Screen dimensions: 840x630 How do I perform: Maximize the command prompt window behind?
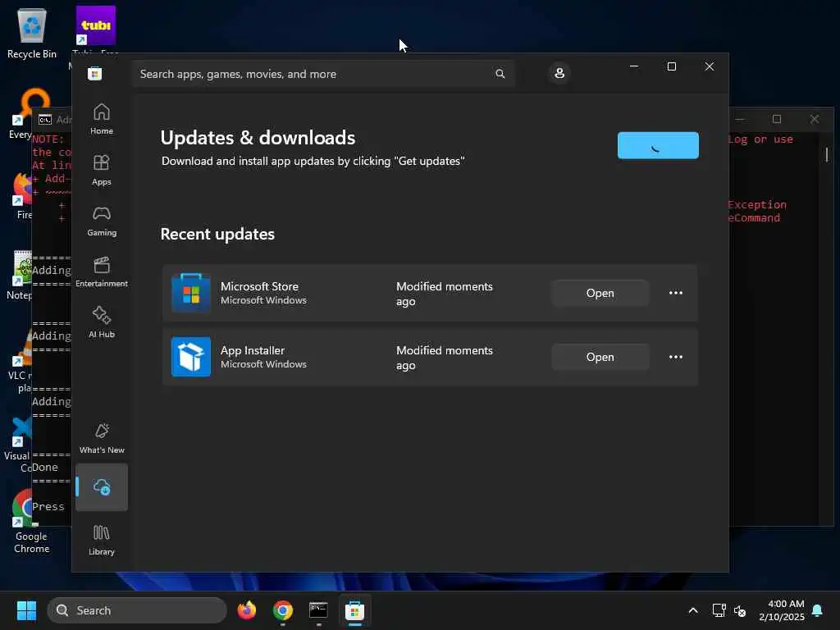click(777, 119)
